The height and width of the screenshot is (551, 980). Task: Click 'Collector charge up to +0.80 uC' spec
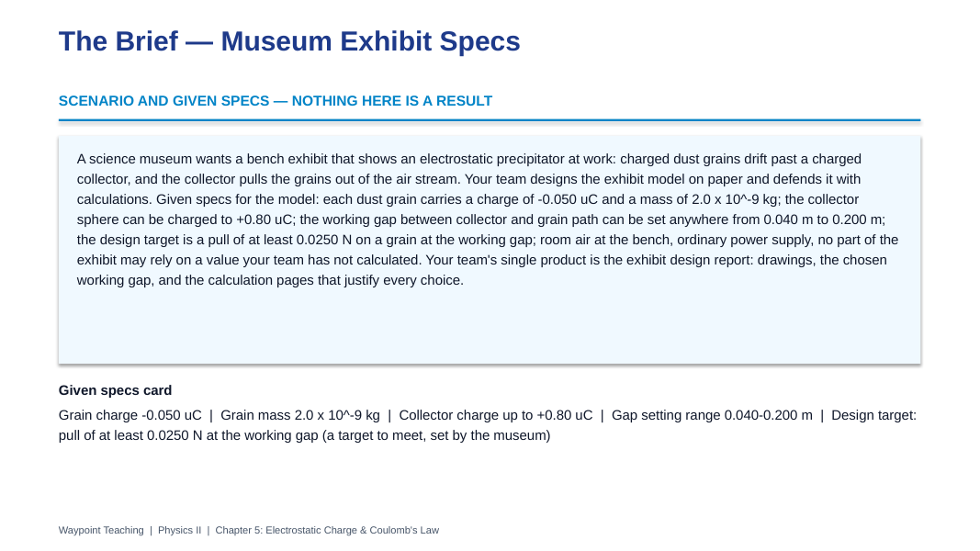tap(496, 415)
